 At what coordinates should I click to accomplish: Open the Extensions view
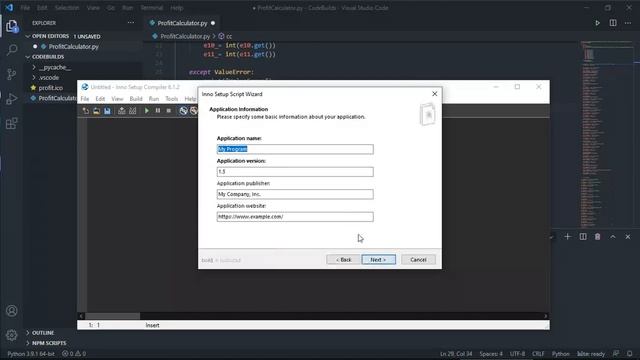[12, 123]
